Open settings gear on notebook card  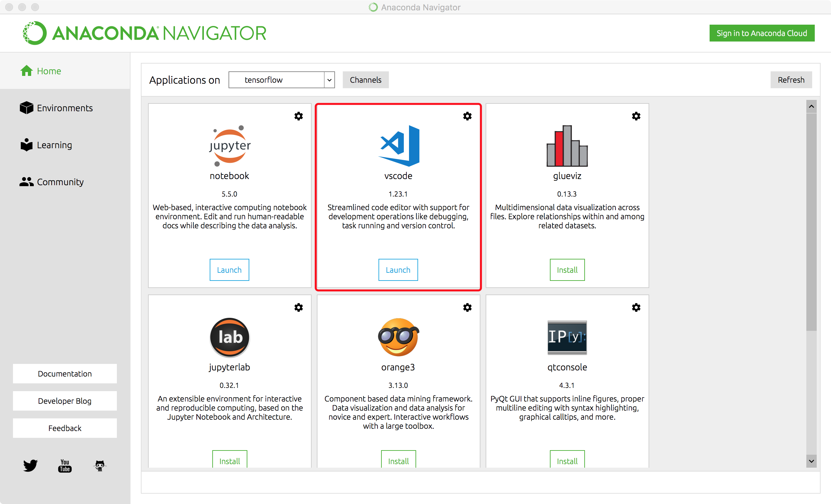298,116
